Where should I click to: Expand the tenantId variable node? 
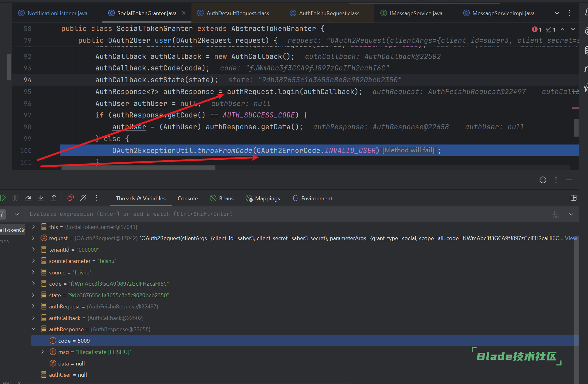33,250
